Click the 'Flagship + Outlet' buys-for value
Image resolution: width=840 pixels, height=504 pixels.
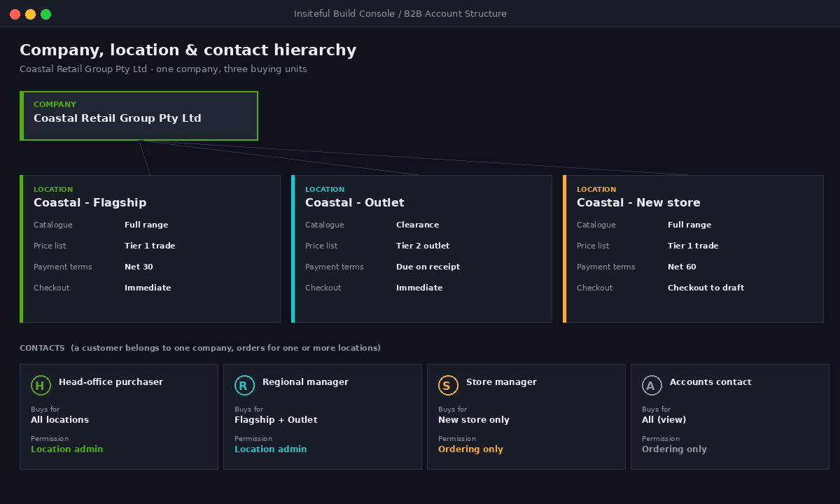point(276,420)
